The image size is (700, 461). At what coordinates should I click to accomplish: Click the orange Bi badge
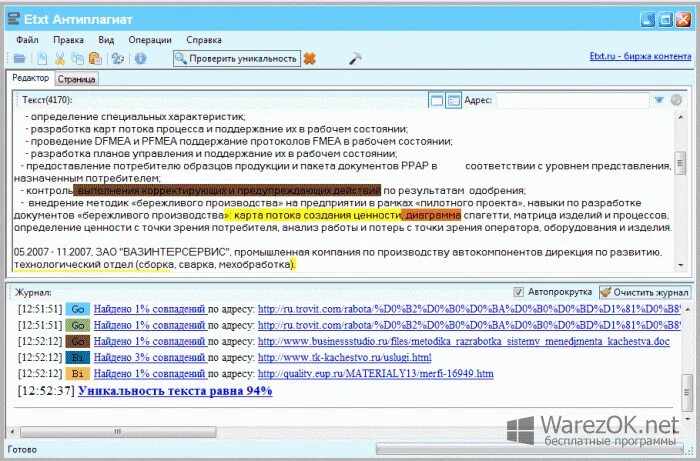78,374
